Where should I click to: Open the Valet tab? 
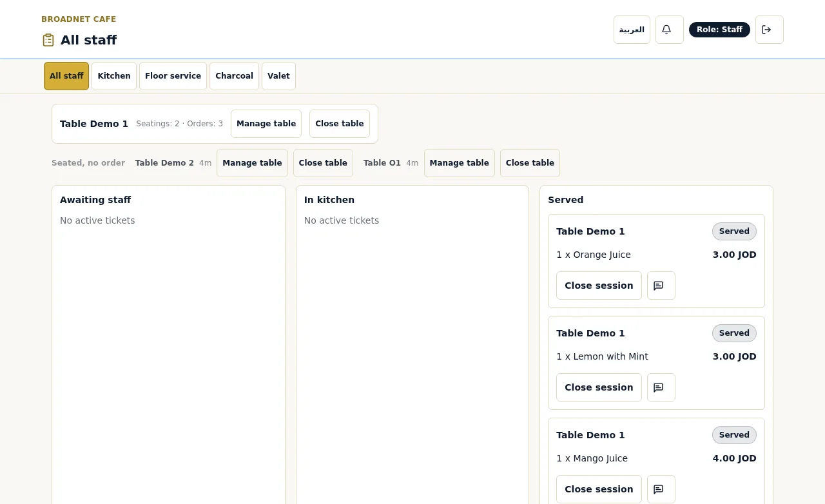[x=278, y=76]
